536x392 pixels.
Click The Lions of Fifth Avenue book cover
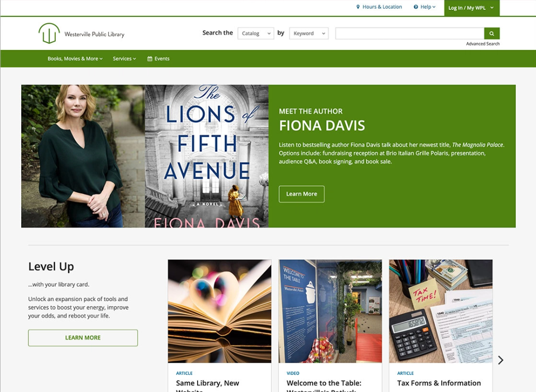tap(206, 156)
